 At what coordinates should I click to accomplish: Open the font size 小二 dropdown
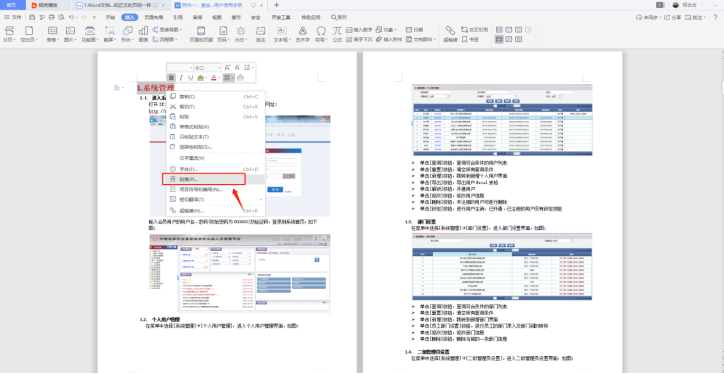(206, 67)
